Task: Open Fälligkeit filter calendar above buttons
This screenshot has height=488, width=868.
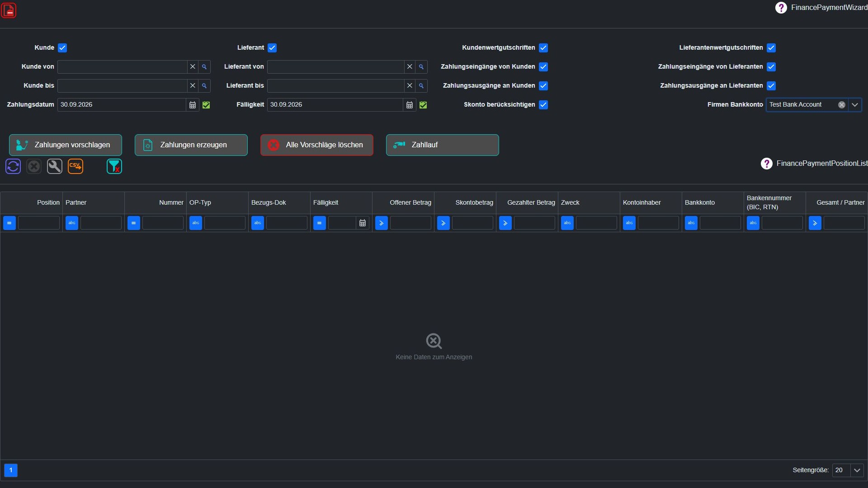Action: pos(410,105)
